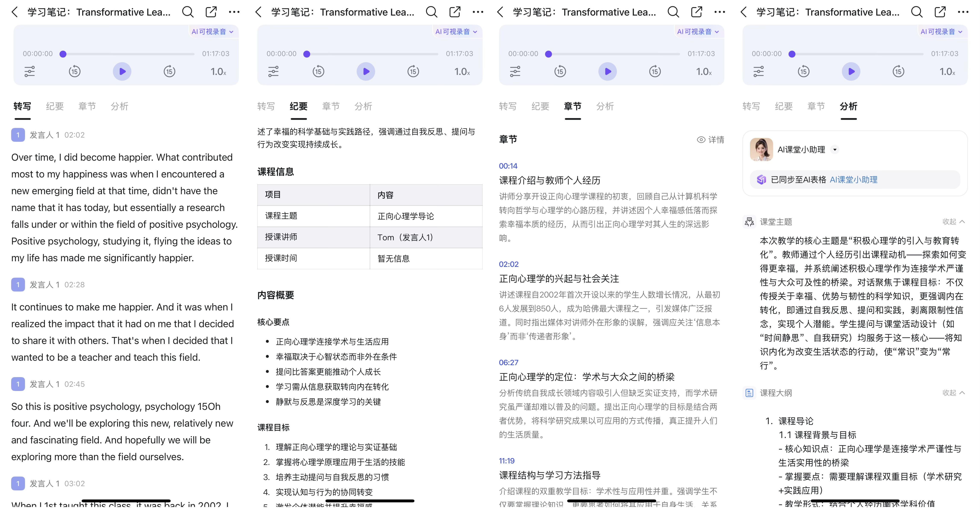Toggle the 详情 eye icon for chapters
The height and width of the screenshot is (513, 980).
pyautogui.click(x=701, y=140)
